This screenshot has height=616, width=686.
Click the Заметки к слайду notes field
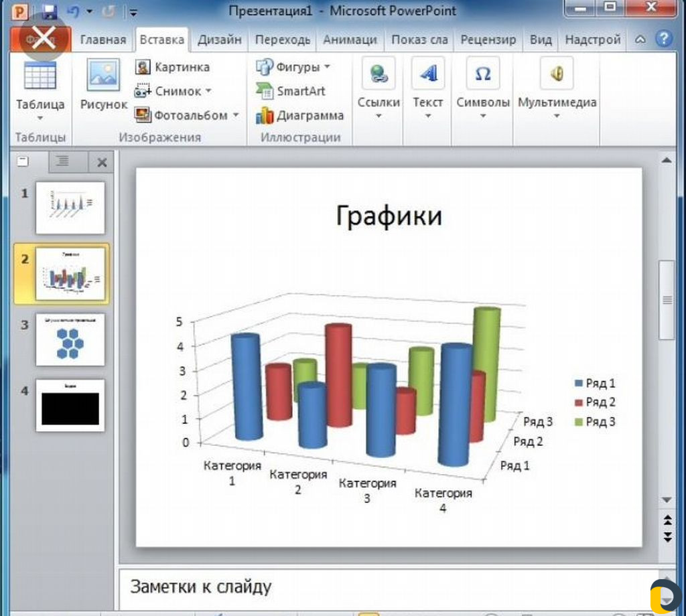coord(389,588)
